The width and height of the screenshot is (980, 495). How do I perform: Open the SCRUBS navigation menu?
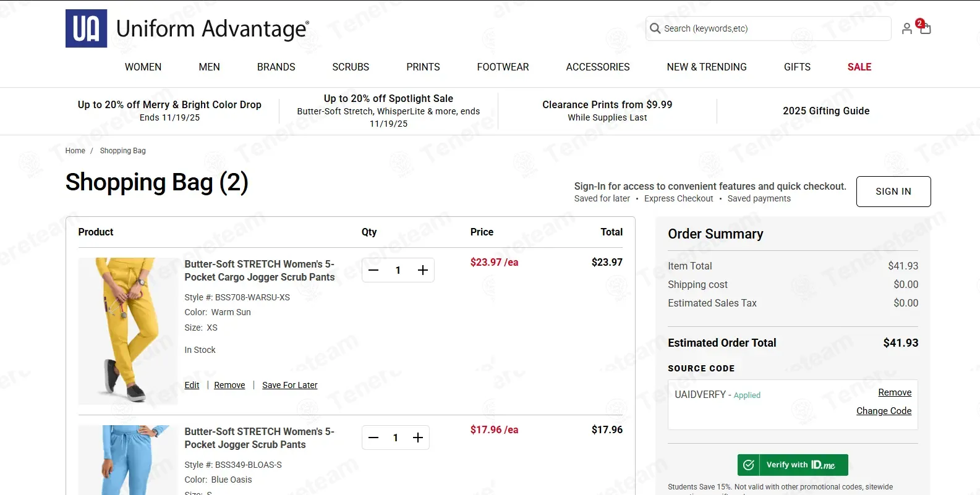(x=351, y=67)
